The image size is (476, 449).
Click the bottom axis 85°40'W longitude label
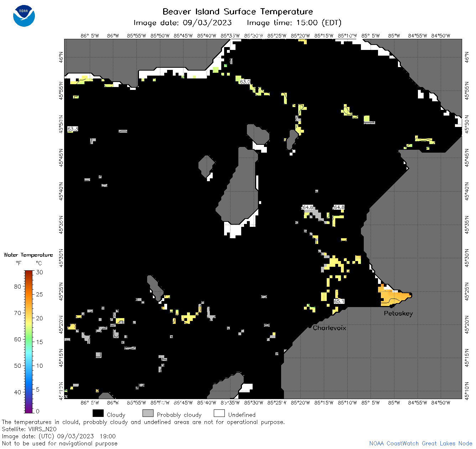tap(207, 403)
